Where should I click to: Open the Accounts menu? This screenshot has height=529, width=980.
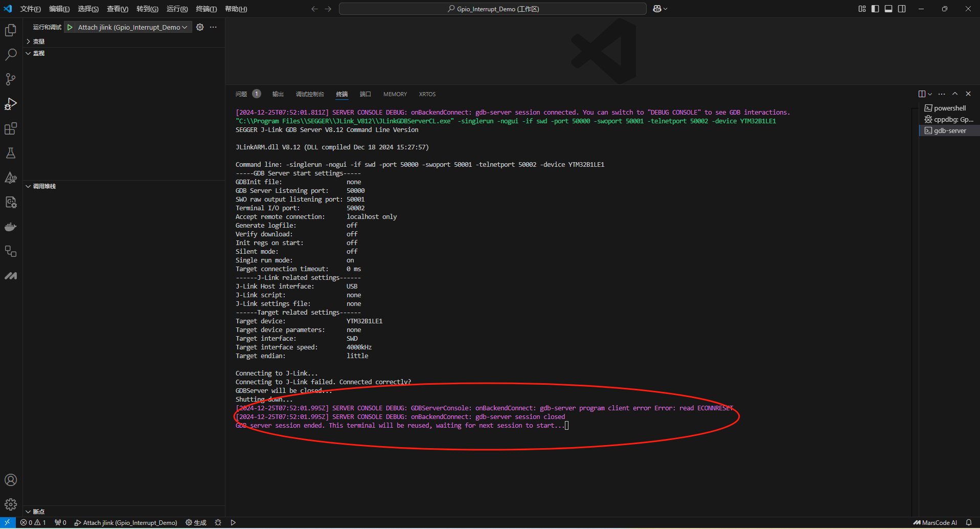pos(11,480)
